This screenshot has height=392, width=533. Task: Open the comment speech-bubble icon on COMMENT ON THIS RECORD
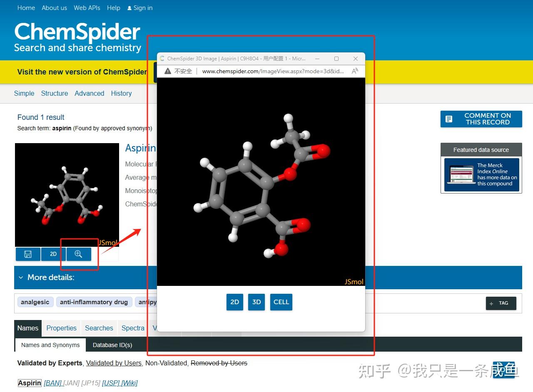pos(448,119)
